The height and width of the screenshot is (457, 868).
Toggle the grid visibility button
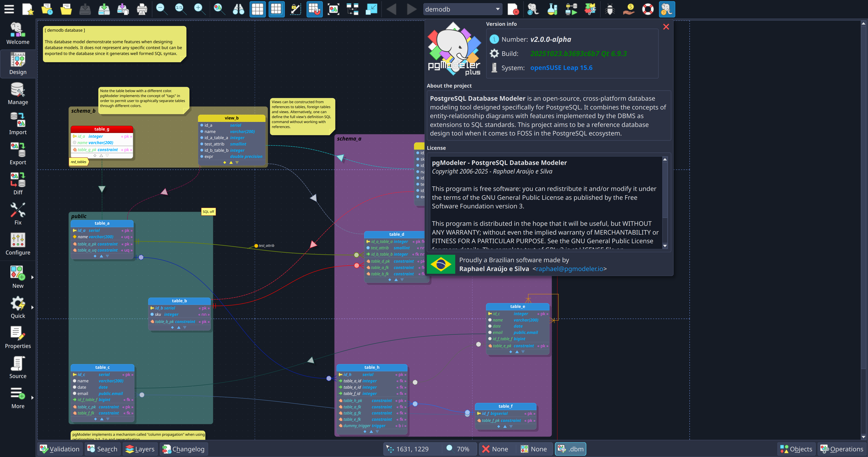click(x=258, y=9)
